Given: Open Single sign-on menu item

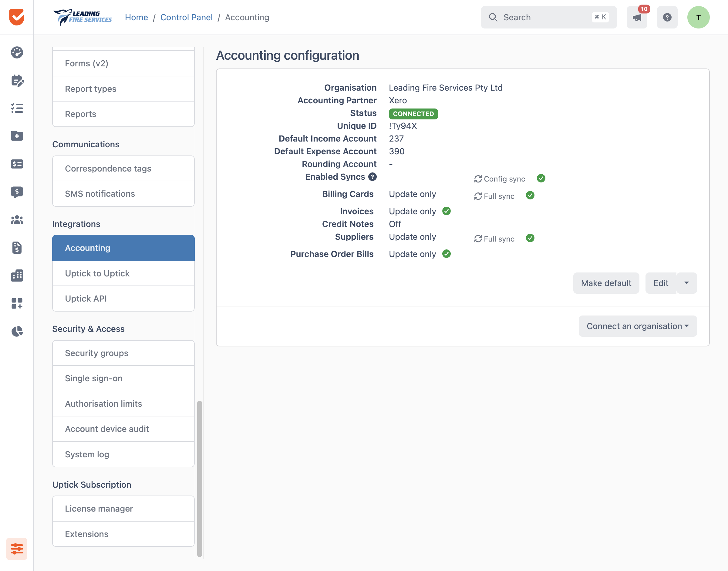Looking at the screenshot, I should [123, 379].
